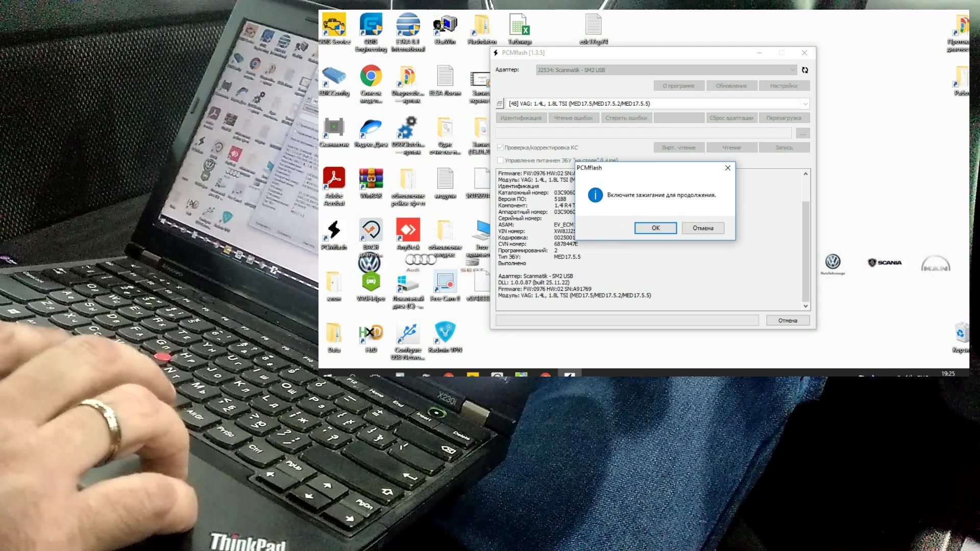Viewport: 980px width, 551px height.
Task: Toggle Проверка/корректировка КС checkbox
Action: 500,147
